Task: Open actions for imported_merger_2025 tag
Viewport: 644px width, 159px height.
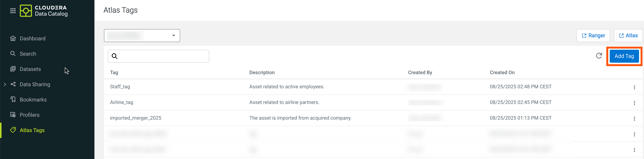Action: [x=634, y=119]
